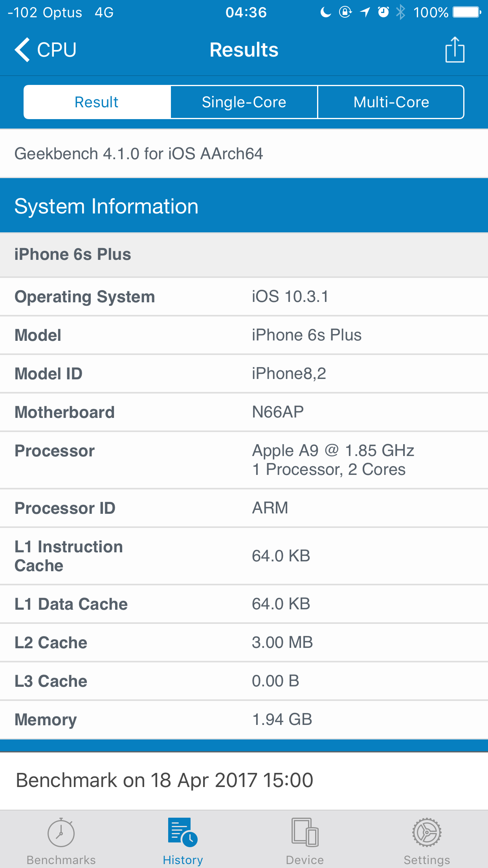Tap the System Information header
Screen dimensions: 488x868
pos(244,206)
